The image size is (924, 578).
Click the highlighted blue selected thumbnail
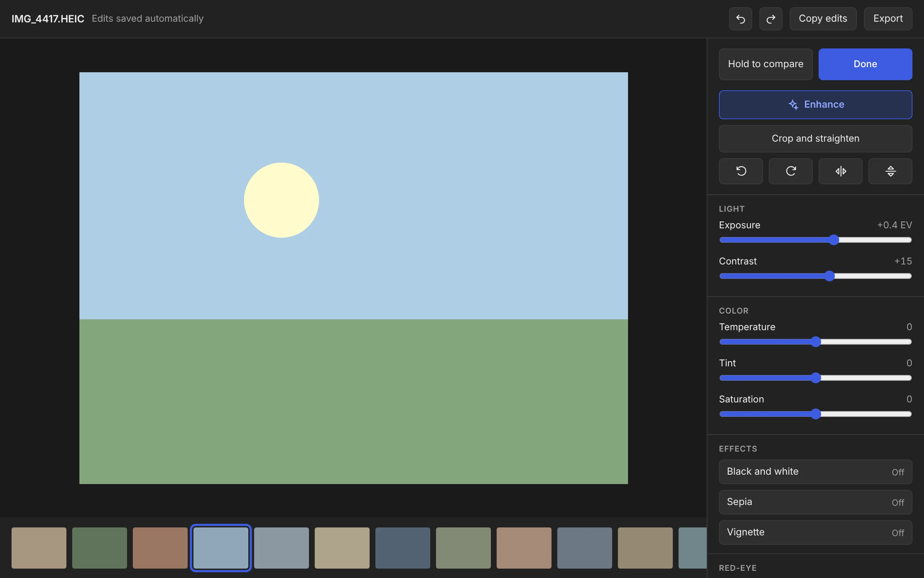tap(221, 548)
